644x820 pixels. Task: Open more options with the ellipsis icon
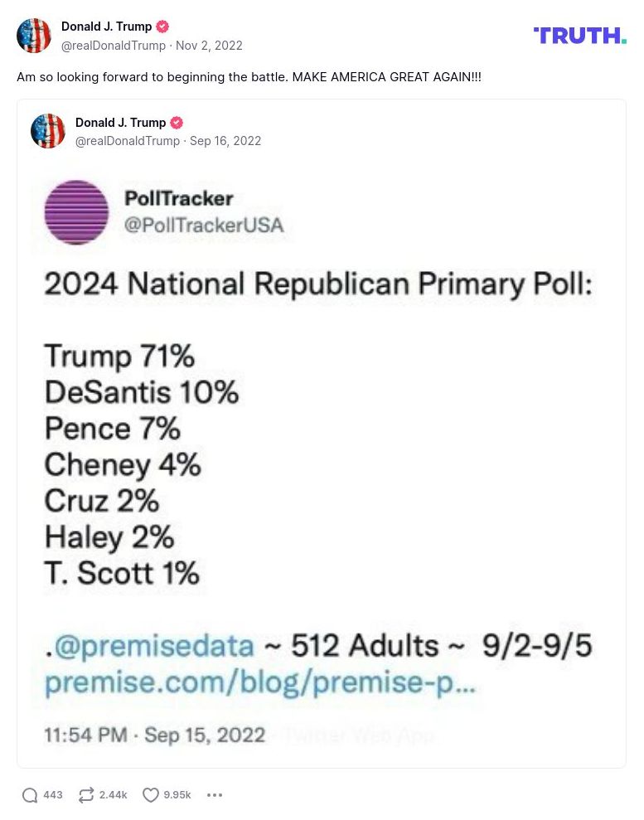(215, 794)
